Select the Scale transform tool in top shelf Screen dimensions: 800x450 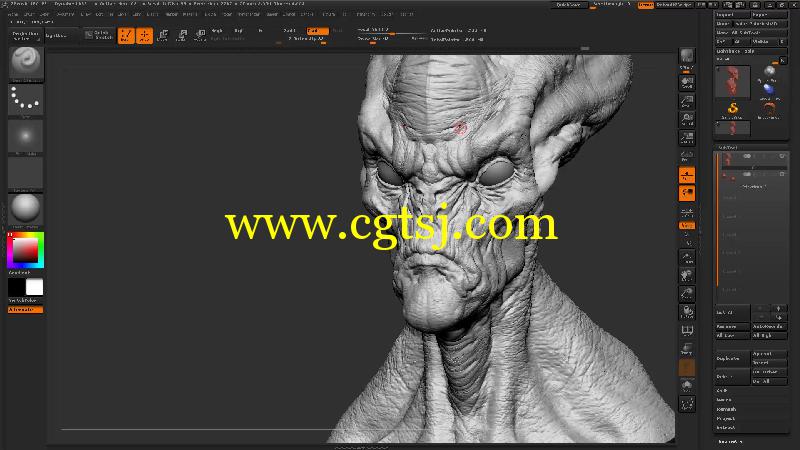[182, 35]
